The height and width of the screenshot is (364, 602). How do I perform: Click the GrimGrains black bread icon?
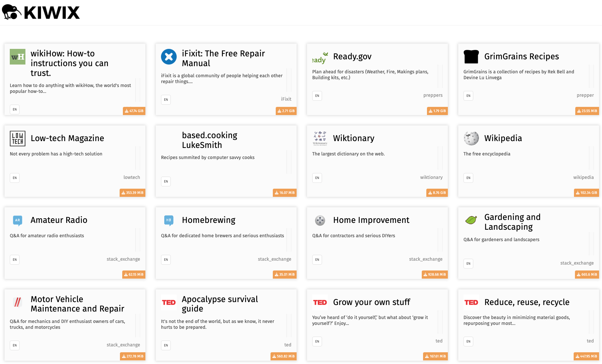pyautogui.click(x=471, y=57)
